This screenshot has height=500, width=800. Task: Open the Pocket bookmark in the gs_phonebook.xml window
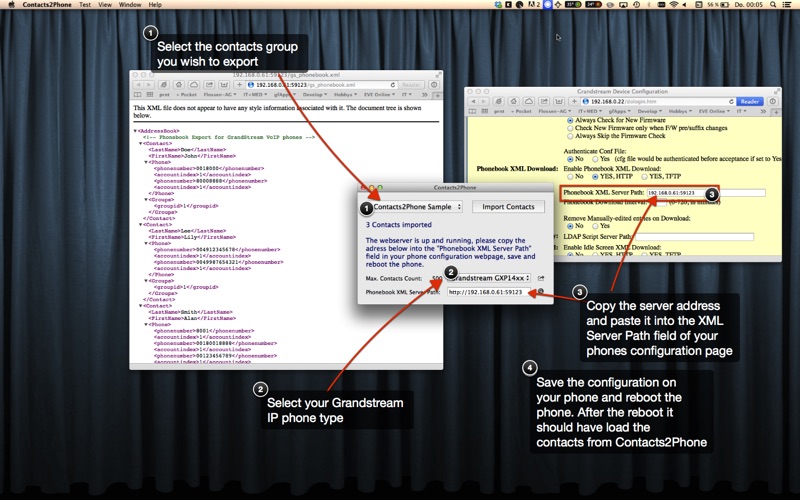pos(187,95)
